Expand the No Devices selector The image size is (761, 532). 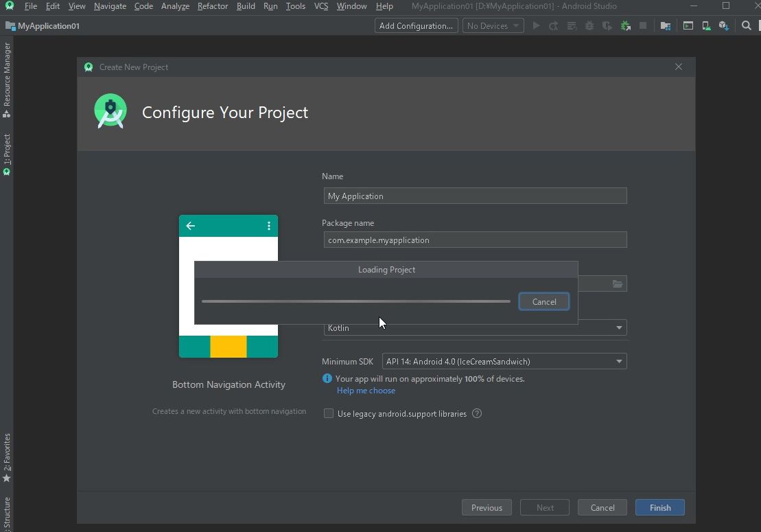tap(493, 25)
